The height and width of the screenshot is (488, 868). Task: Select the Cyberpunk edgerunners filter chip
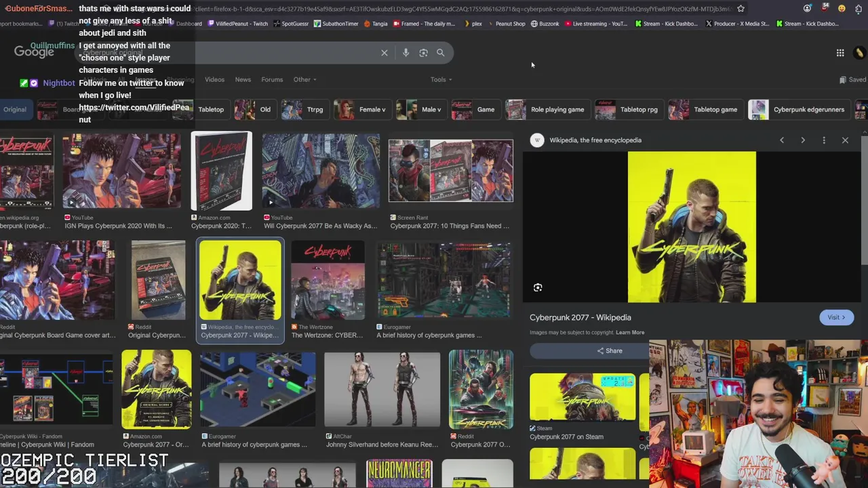pos(798,109)
